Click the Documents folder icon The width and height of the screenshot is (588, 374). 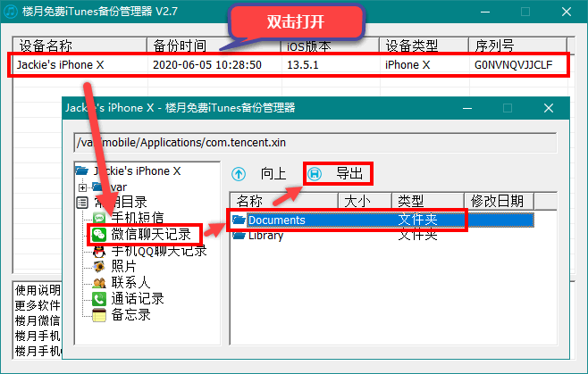239,220
